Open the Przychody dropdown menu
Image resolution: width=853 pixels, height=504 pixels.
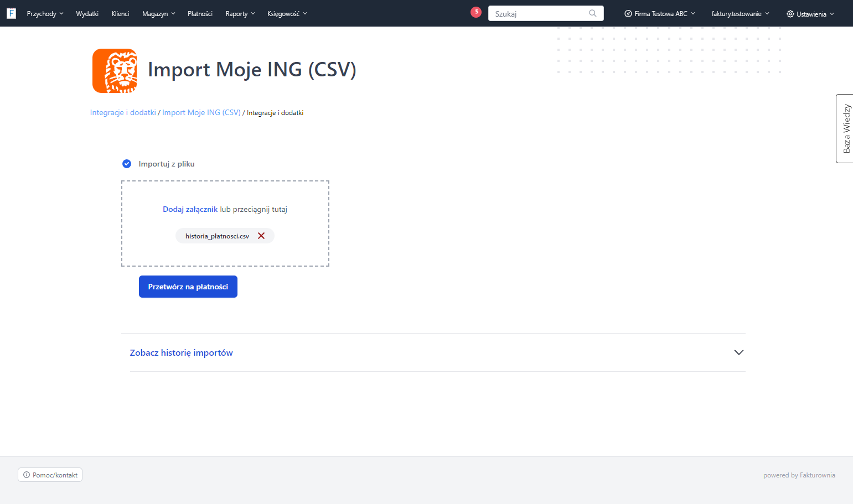45,13
